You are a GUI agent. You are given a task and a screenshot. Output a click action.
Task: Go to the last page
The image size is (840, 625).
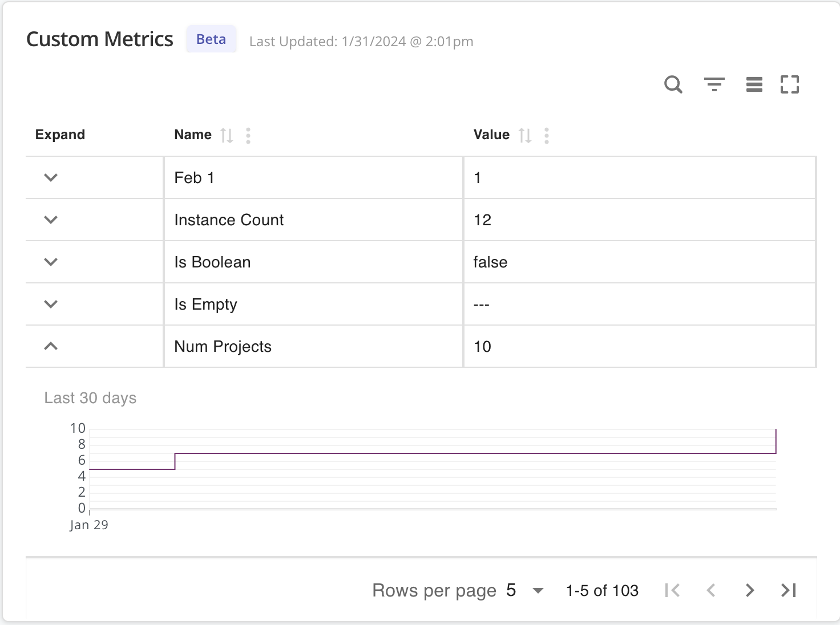tap(788, 590)
